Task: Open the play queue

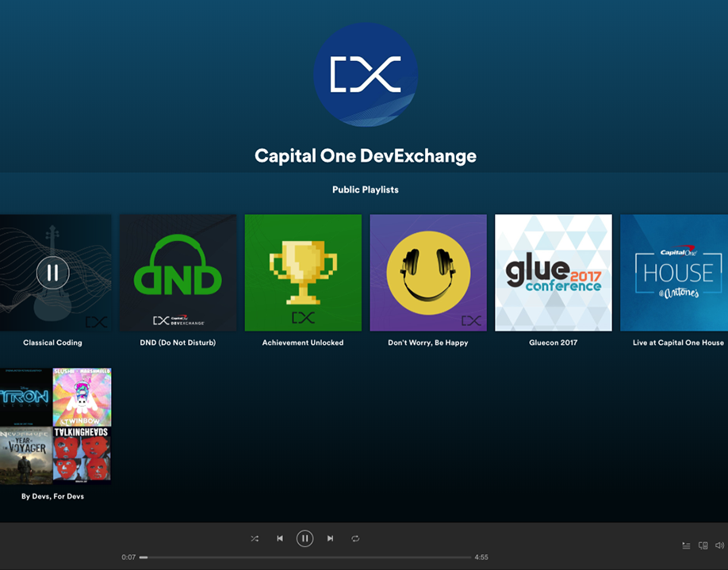Action: tap(686, 545)
